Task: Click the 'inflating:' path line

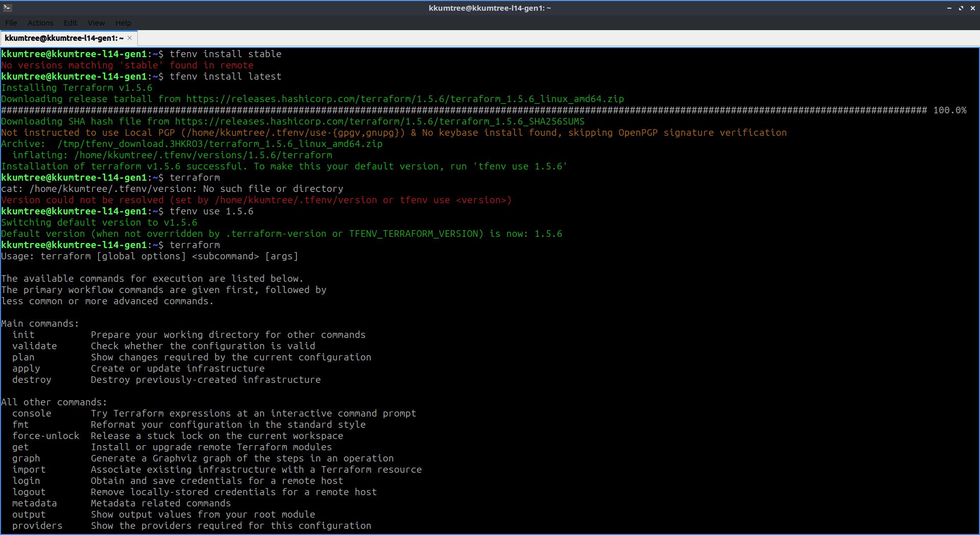Action: click(x=172, y=155)
